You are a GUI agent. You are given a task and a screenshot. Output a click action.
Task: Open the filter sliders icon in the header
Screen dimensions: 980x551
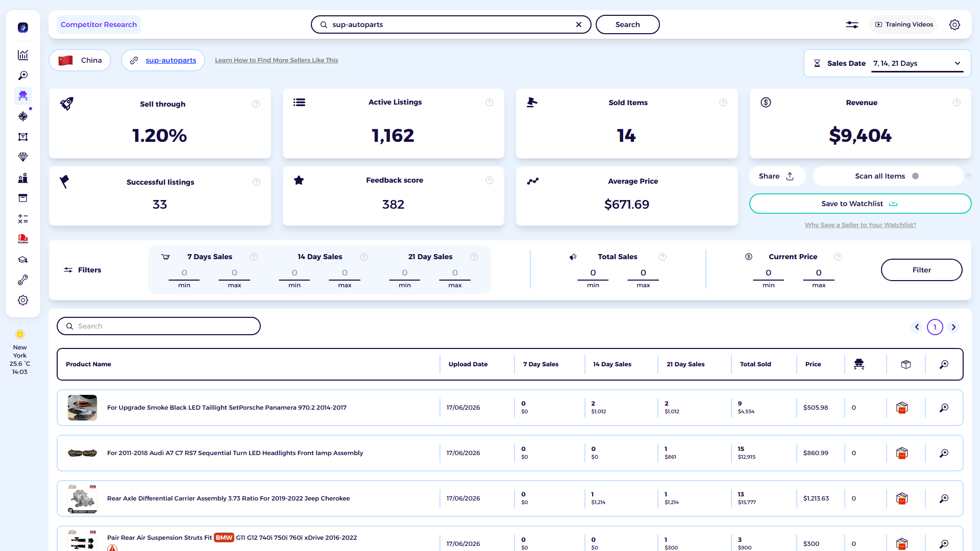tap(852, 24)
